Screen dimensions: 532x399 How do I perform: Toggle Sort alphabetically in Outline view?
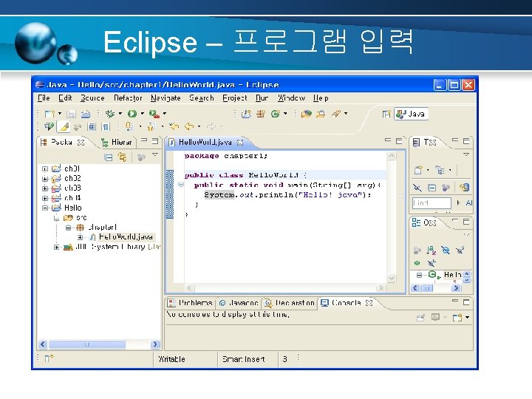(432, 250)
